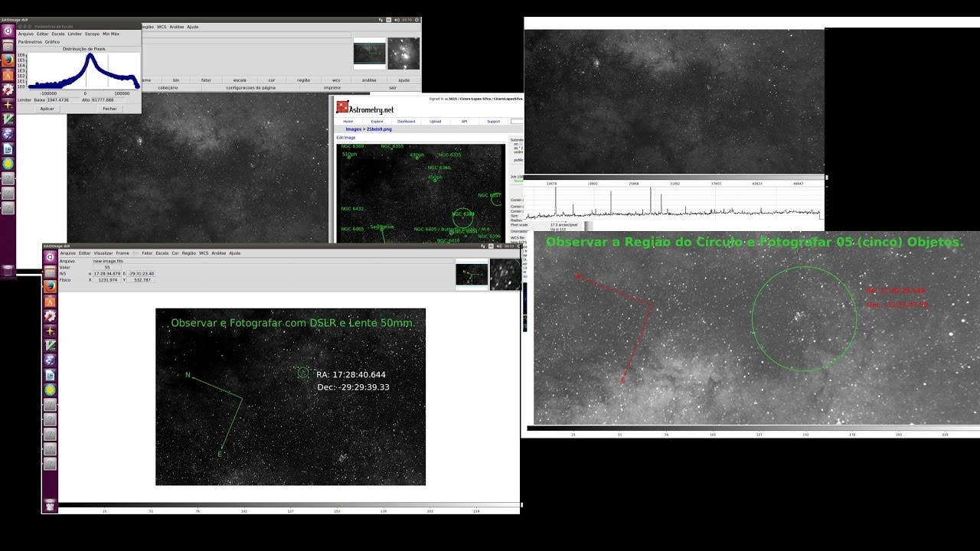Open Support link on Astrometry.net
The width and height of the screenshot is (980, 551).
pyautogui.click(x=494, y=121)
